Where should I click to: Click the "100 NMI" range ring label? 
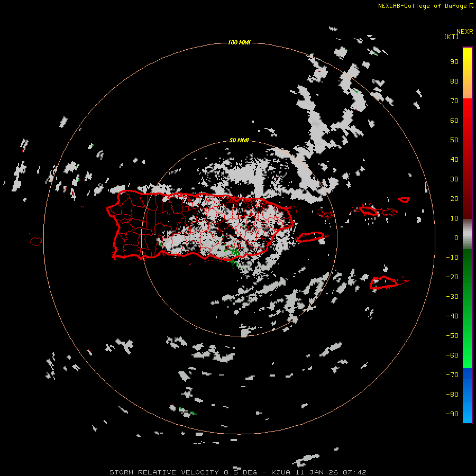239,42
